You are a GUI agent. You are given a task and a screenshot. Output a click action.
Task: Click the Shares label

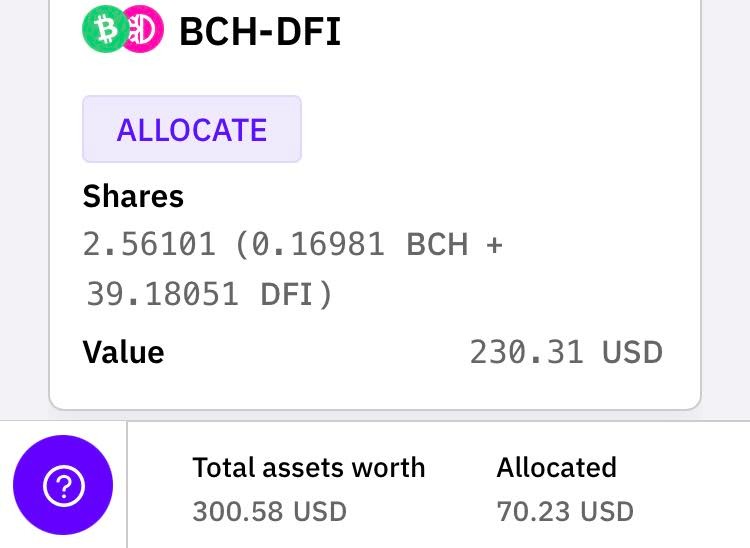[133, 197]
